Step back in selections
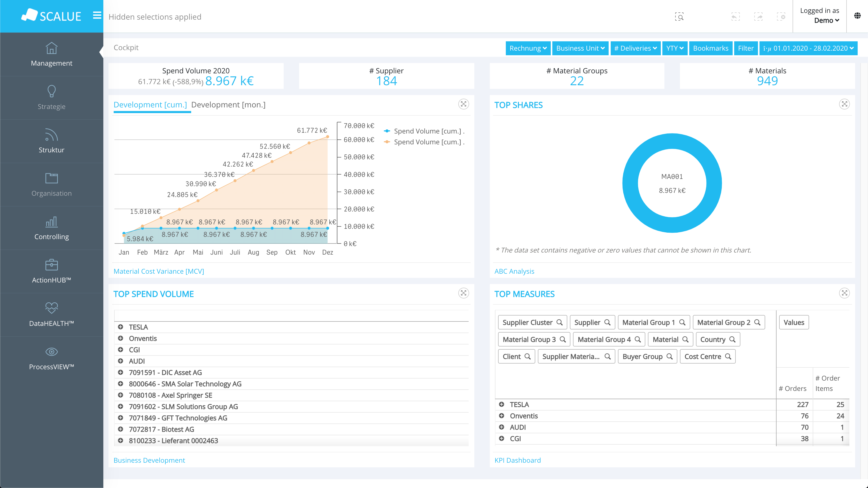The height and width of the screenshot is (488, 868). [735, 17]
